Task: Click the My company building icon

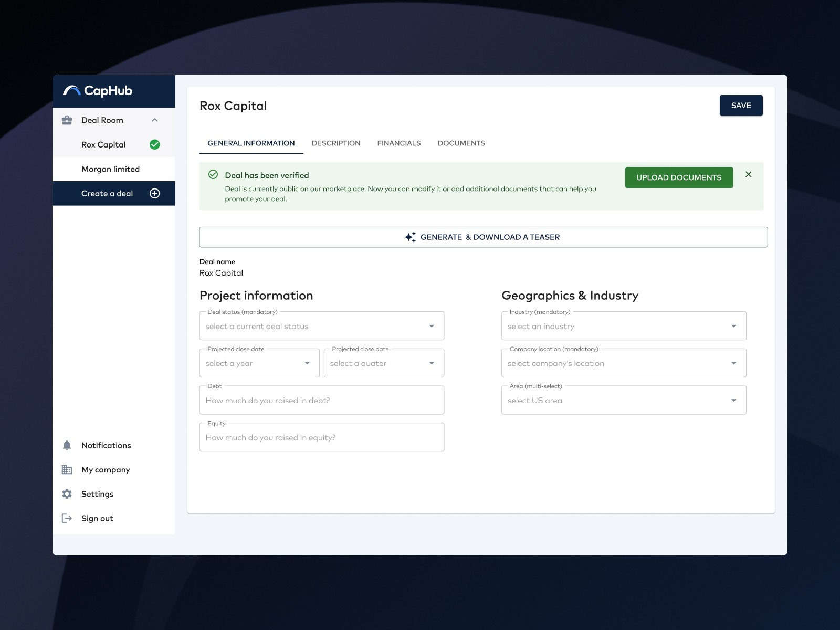Action: 67,470
